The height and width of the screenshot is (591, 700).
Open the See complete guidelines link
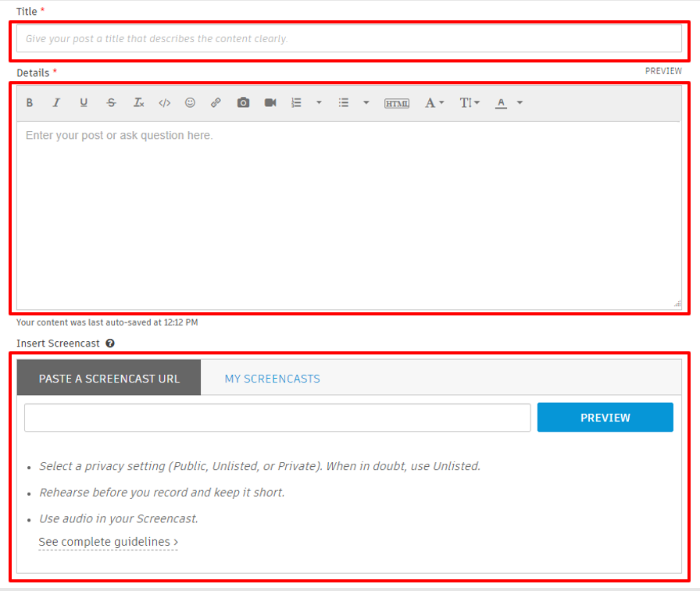pyautogui.click(x=108, y=542)
